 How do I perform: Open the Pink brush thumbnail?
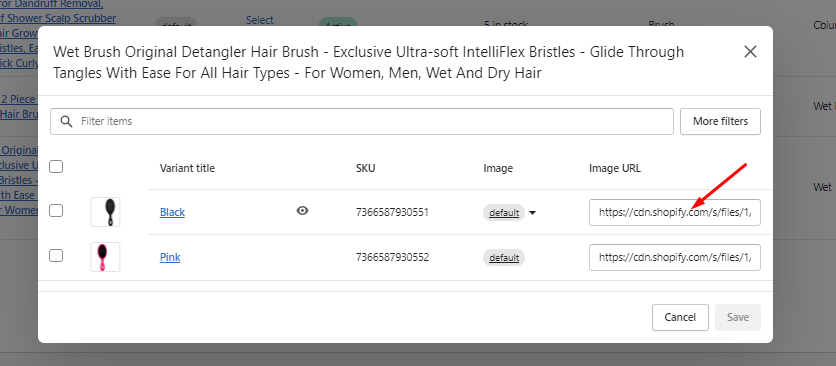click(x=105, y=257)
